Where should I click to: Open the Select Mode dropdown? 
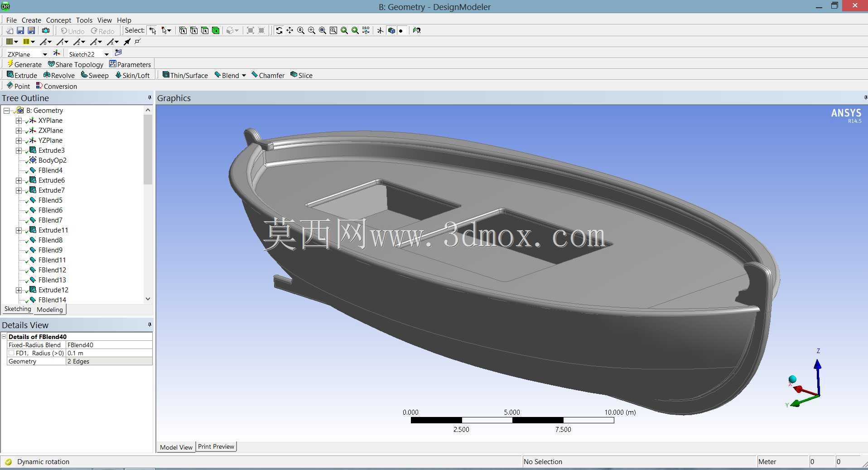tap(166, 30)
